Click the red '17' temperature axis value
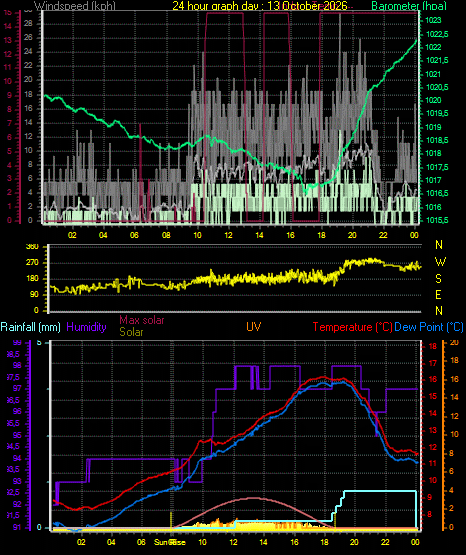Screen dimensions: 466x555 pos(433,363)
